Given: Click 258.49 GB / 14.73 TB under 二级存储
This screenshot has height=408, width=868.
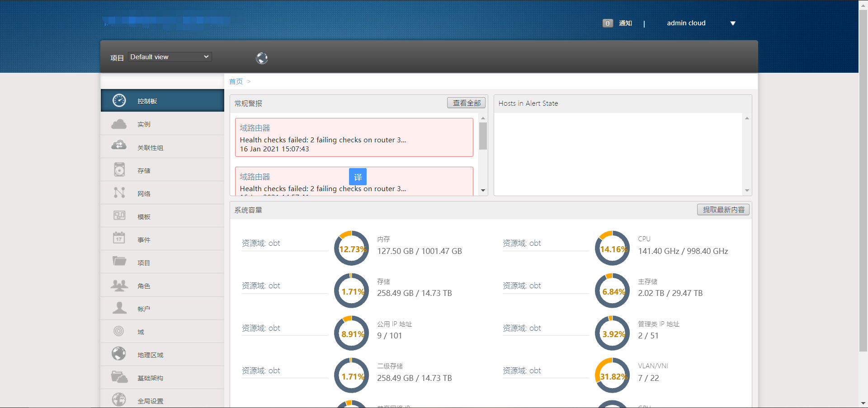Looking at the screenshot, I should point(415,378).
